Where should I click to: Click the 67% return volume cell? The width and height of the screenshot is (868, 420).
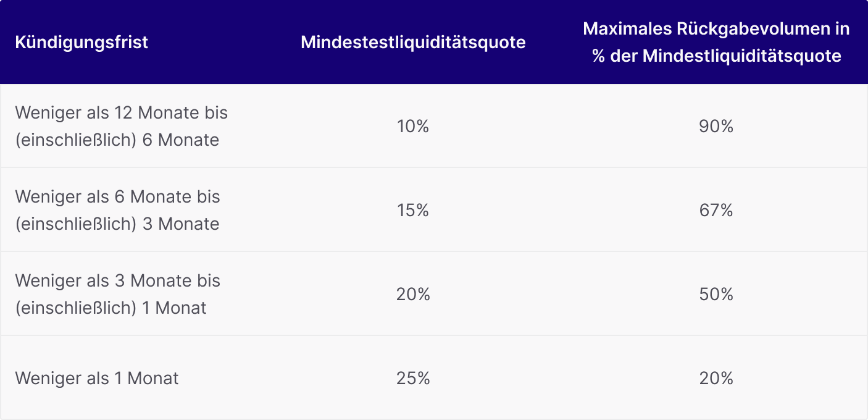pyautogui.click(x=716, y=210)
